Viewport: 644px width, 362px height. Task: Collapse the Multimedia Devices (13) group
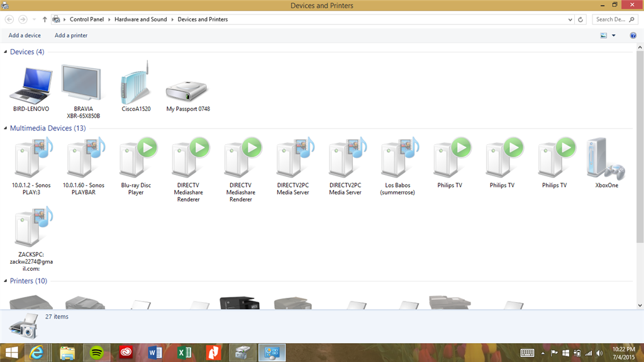[x=5, y=128]
